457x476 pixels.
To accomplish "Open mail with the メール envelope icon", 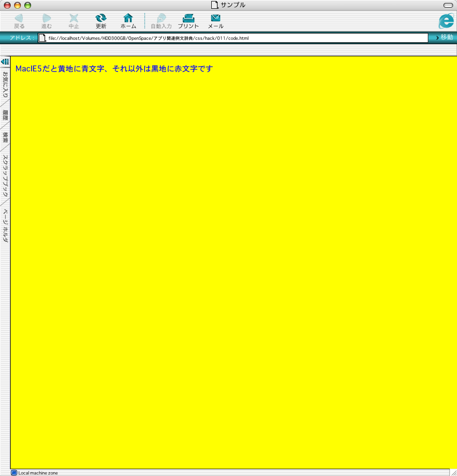I will click(x=216, y=18).
